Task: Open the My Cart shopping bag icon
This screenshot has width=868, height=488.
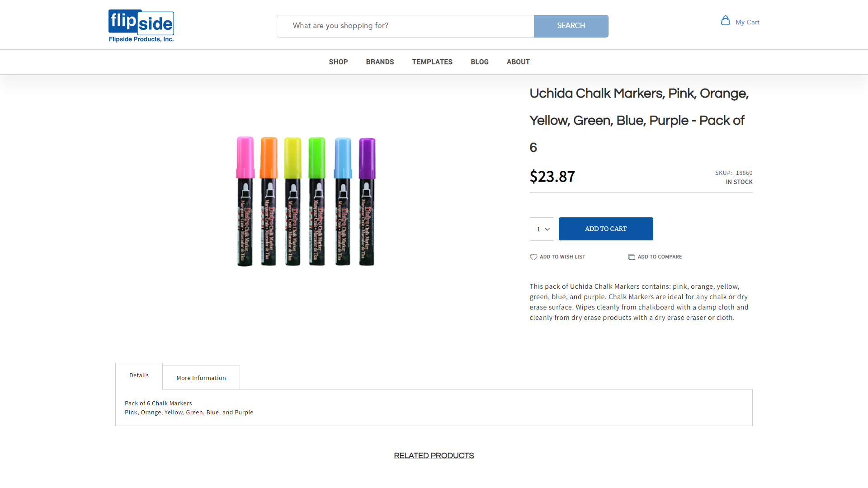Action: click(725, 20)
